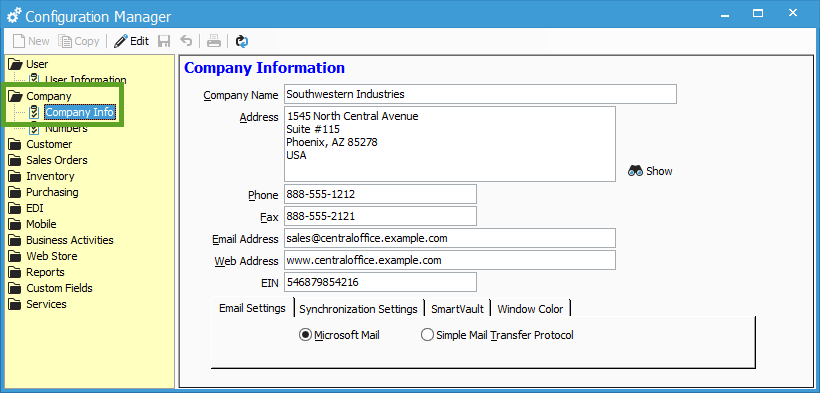Click the Refresh icon in toolbar

[x=242, y=41]
